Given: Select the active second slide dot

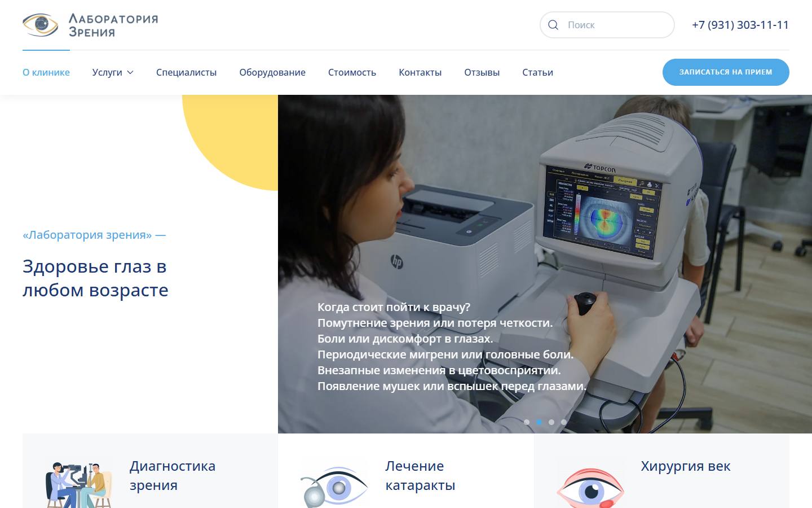Looking at the screenshot, I should pos(539,422).
